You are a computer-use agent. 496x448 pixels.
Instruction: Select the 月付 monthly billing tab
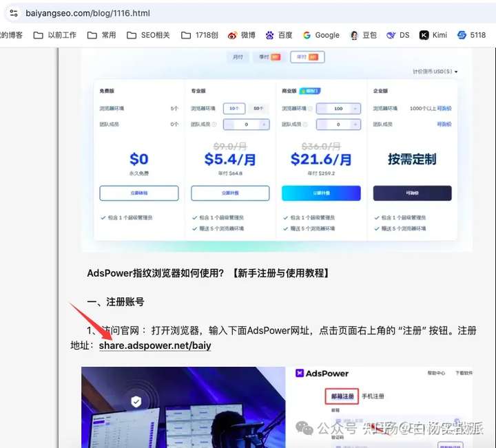(x=238, y=57)
